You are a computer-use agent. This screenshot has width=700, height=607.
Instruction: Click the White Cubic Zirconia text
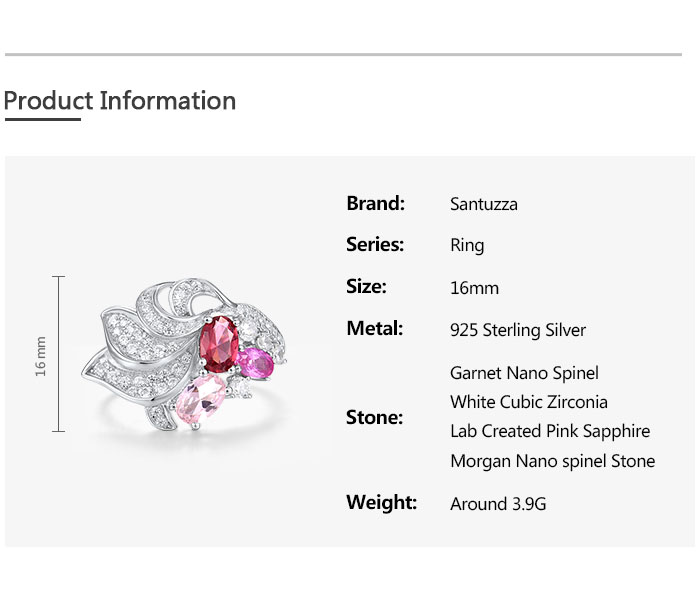[x=529, y=402]
